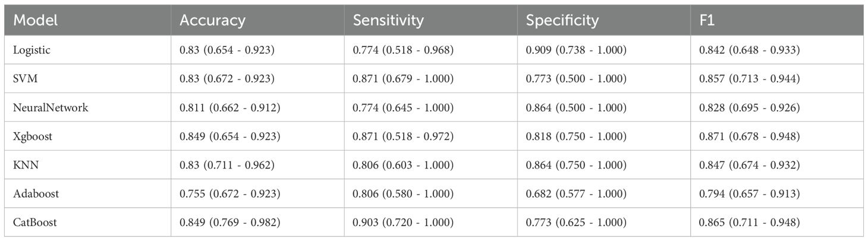
Task: Select the Specificity column header
Action: pyautogui.click(x=562, y=20)
